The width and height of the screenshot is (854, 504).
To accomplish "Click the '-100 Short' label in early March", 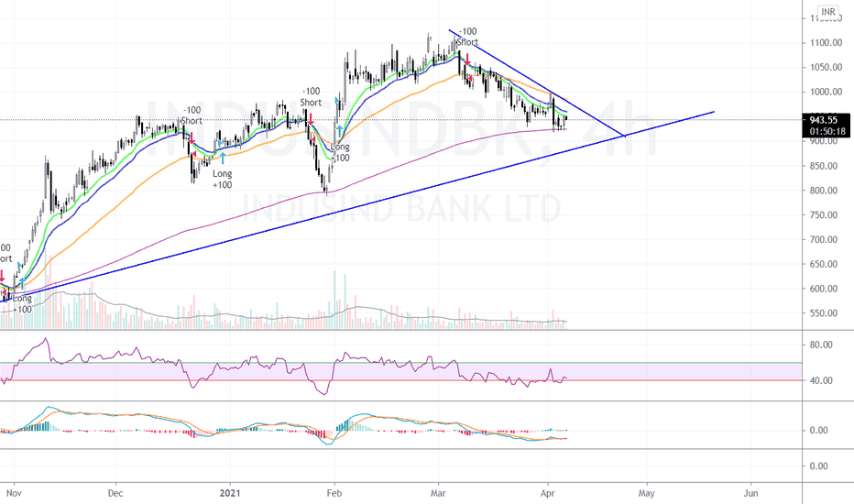I will 467,37.
